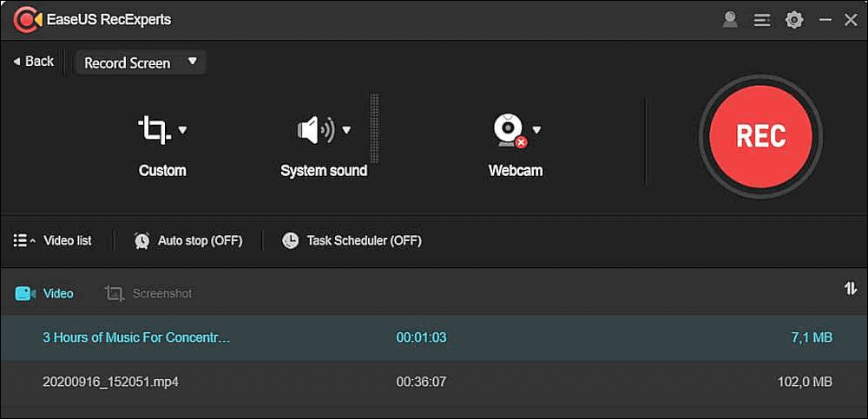This screenshot has width=868, height=419.
Task: Open the user account icon
Action: 730,19
